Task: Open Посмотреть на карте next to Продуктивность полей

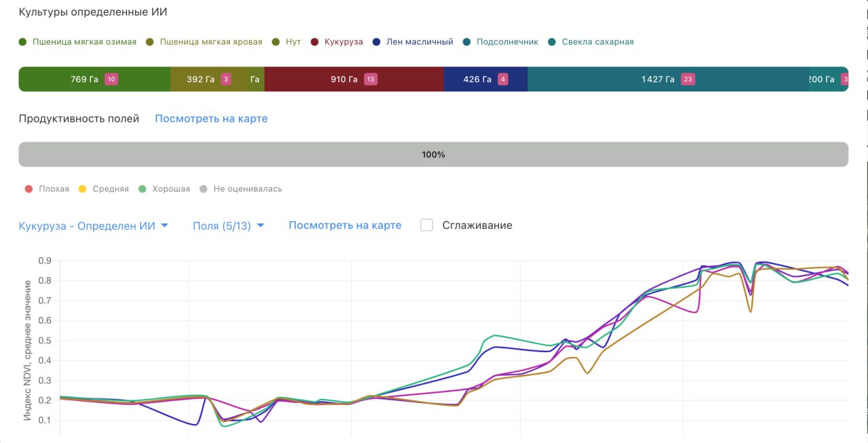Action: (x=211, y=119)
